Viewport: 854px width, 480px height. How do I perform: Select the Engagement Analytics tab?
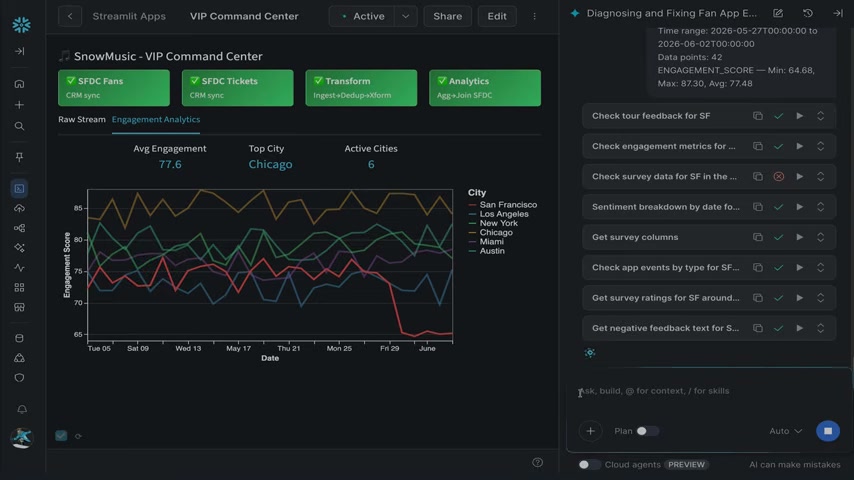pos(156,119)
